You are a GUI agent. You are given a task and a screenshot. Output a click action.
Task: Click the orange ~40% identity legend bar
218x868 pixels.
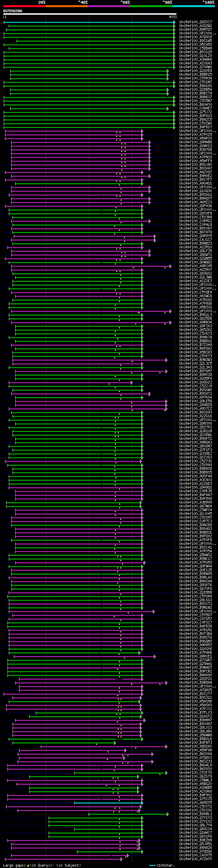[x=66, y=6]
